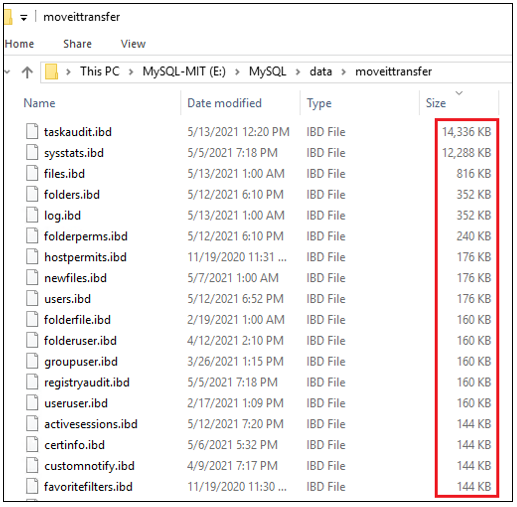
Task: Navigate to MySQL-MIT (E:) breadcrumb
Action: pos(184,71)
